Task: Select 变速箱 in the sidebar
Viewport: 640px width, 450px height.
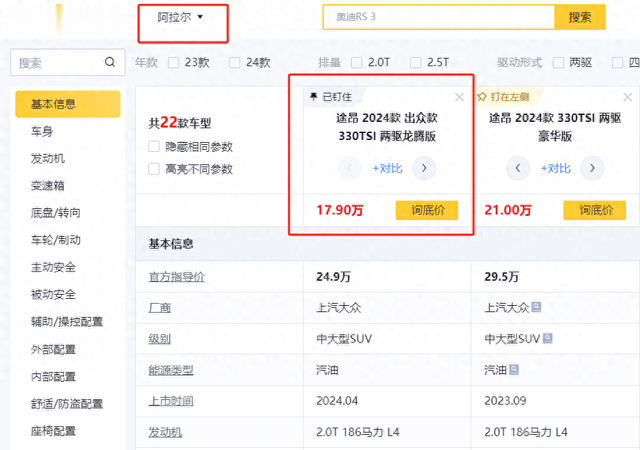Action: [x=48, y=186]
